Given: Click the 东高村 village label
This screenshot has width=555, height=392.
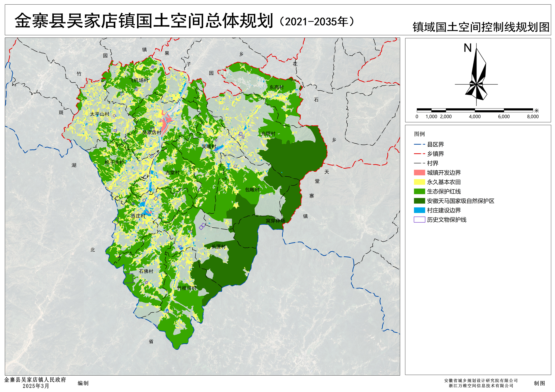Looking at the screenshot, I should click(x=277, y=87).
